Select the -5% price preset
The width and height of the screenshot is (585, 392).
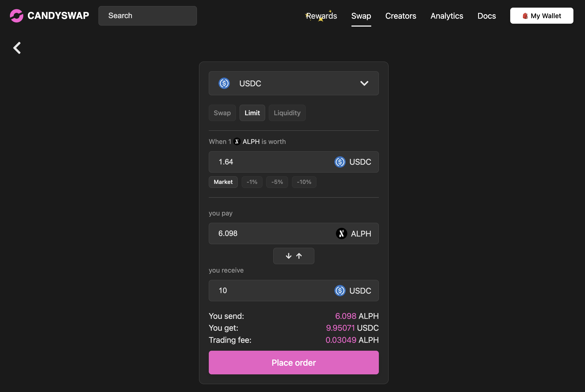(277, 182)
